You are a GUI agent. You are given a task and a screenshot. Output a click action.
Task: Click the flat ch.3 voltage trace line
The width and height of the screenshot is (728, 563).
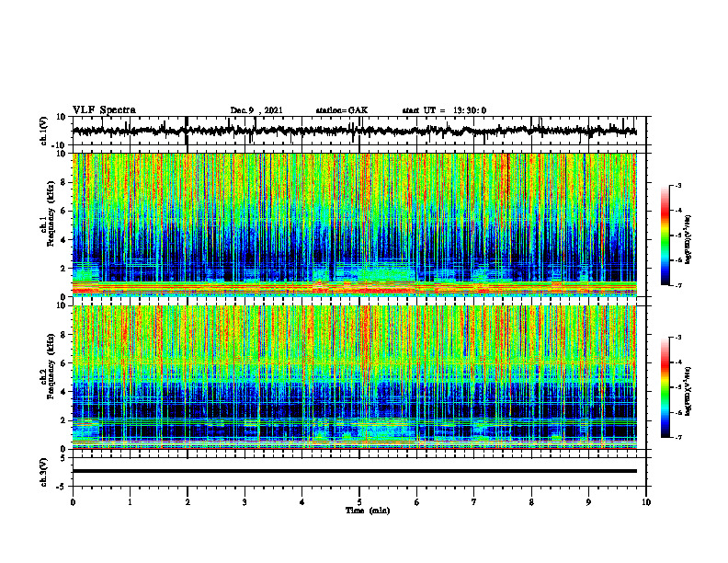(x=355, y=471)
